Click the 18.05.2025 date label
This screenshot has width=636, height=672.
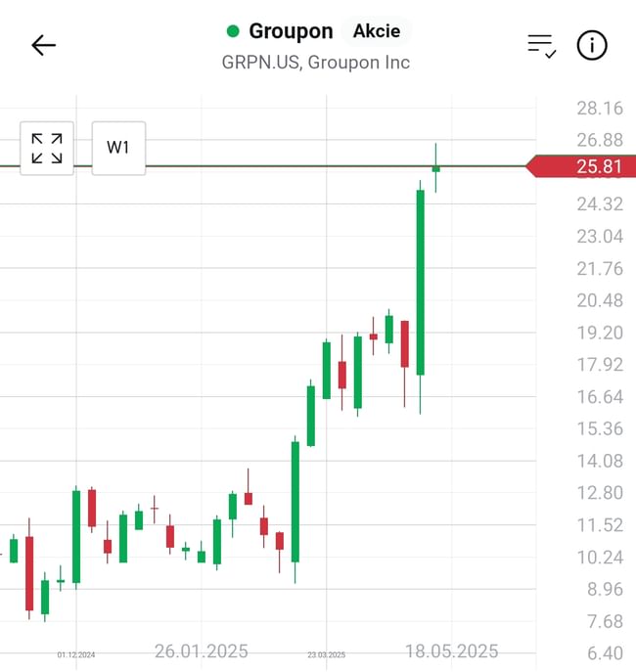click(x=452, y=651)
